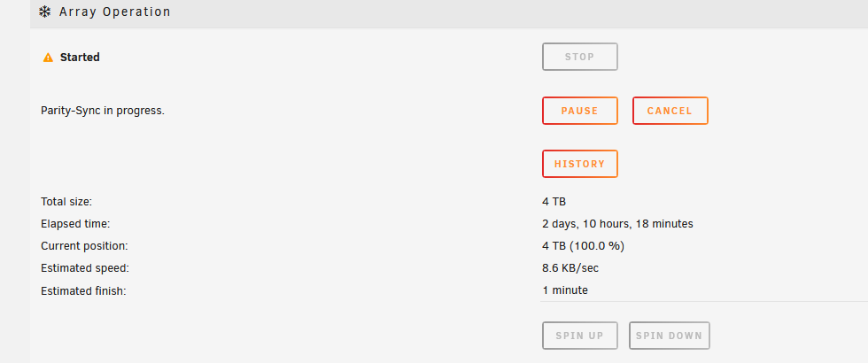
Task: Cancel the Parity-Sync operation
Action: point(670,111)
